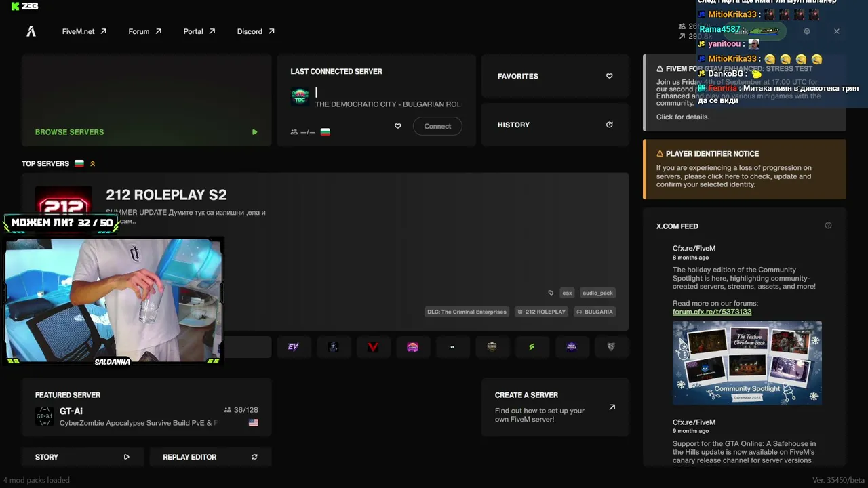Image resolution: width=868 pixels, height=488 pixels.
Task: Select the red V server icon
Action: [x=373, y=347]
